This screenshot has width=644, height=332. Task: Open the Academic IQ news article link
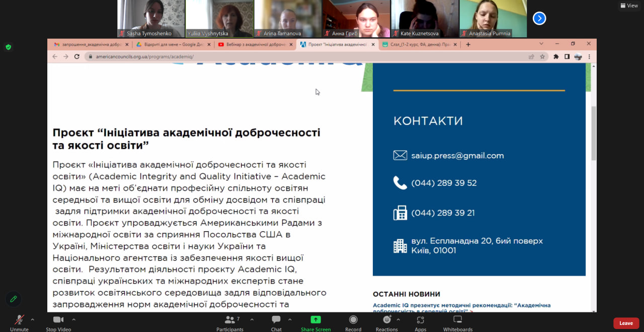[x=461, y=307]
